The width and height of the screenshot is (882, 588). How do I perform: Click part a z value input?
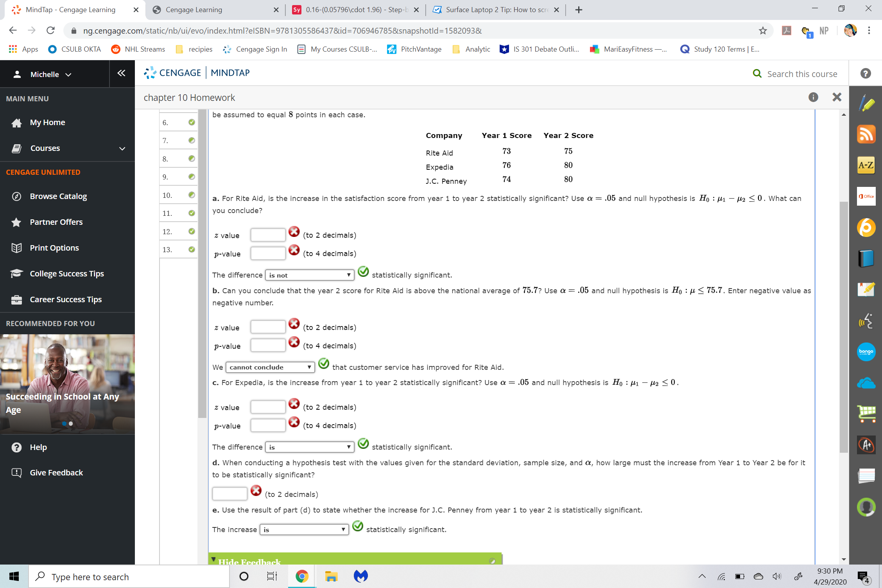click(x=268, y=235)
